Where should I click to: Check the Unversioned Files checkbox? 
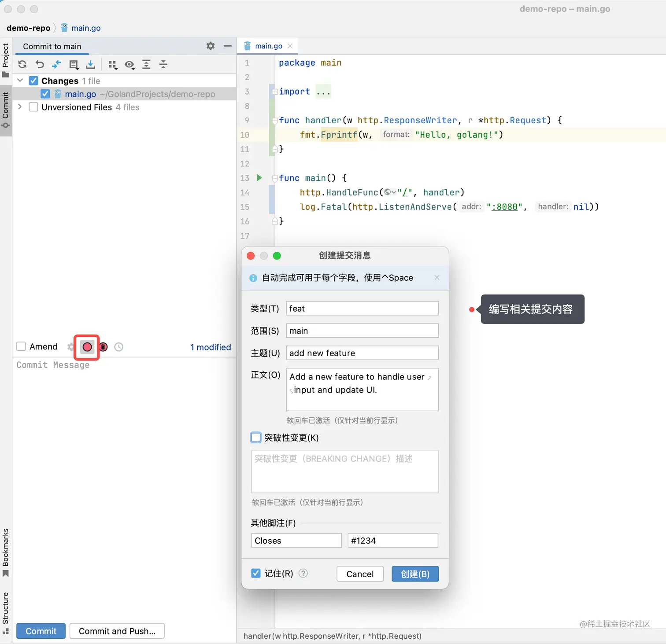point(33,107)
